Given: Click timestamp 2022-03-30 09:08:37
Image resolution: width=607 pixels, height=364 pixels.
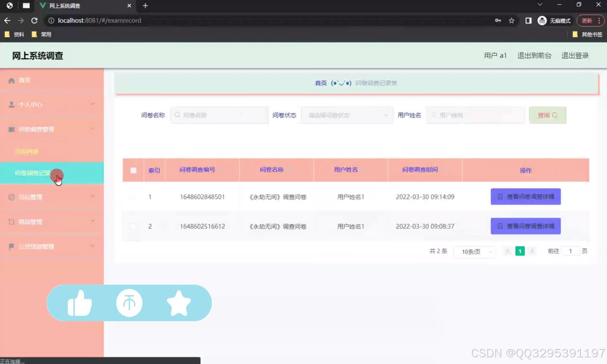Looking at the screenshot, I should (425, 226).
